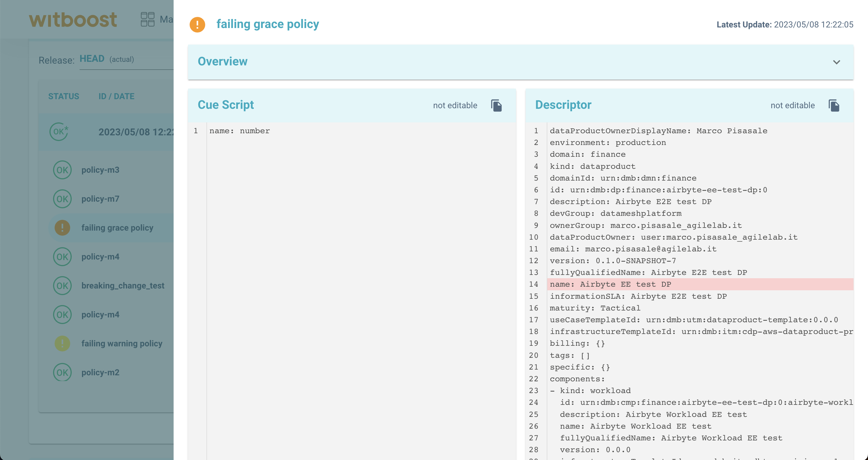Expand the Overview section chevron
This screenshot has height=460, width=868.
836,62
